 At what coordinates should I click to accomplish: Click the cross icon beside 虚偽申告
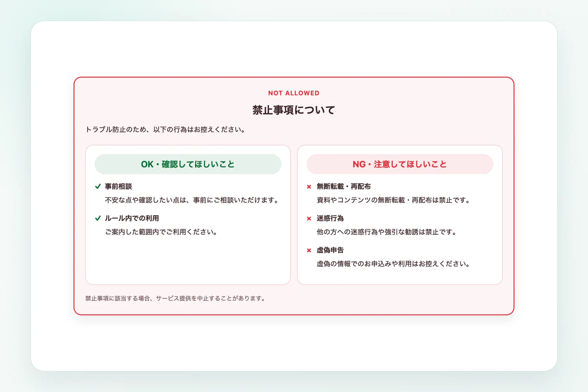309,250
